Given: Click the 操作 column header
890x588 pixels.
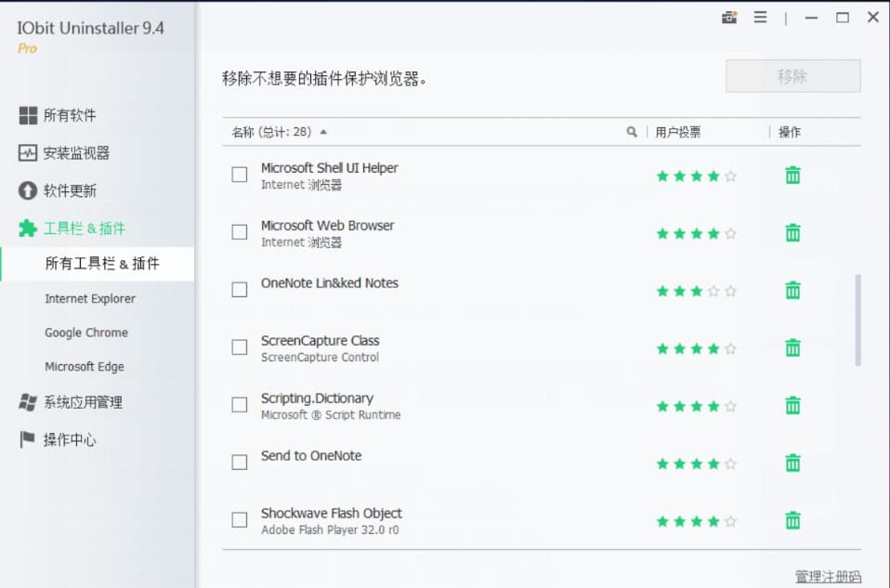Looking at the screenshot, I should pos(790,132).
